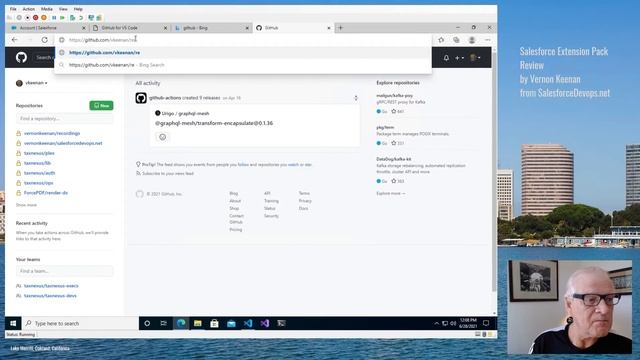Click the green Reset/Start VM toolbar icon
The width and height of the screenshot is (640, 360).
click(x=62, y=18)
